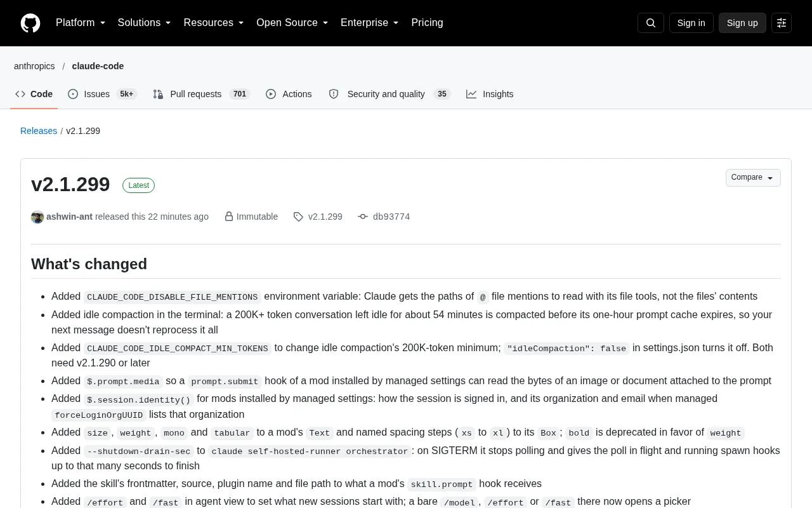This screenshot has height=508, width=812.
Task: Expand the Enterprise menu
Action: (x=370, y=23)
